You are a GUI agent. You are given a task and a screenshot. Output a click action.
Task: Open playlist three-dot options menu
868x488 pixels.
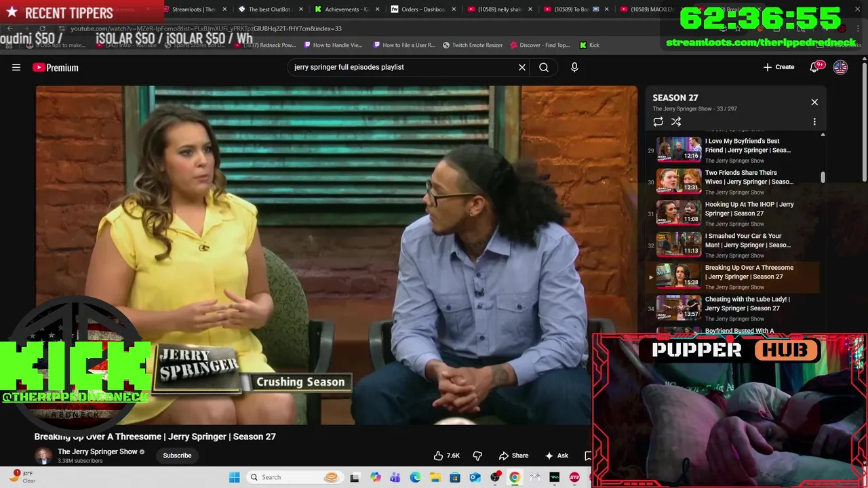814,121
